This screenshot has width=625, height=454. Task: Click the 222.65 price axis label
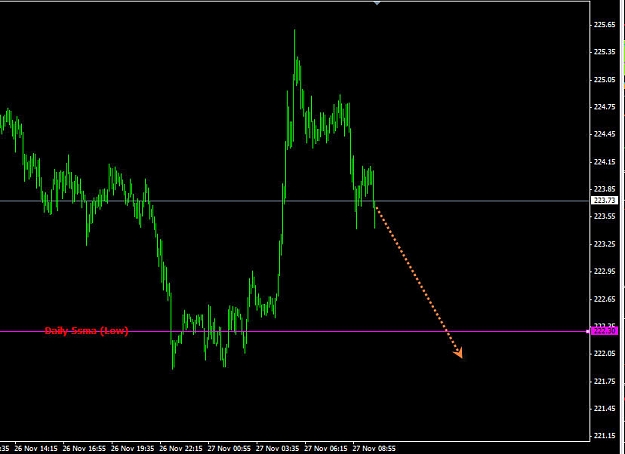point(604,299)
